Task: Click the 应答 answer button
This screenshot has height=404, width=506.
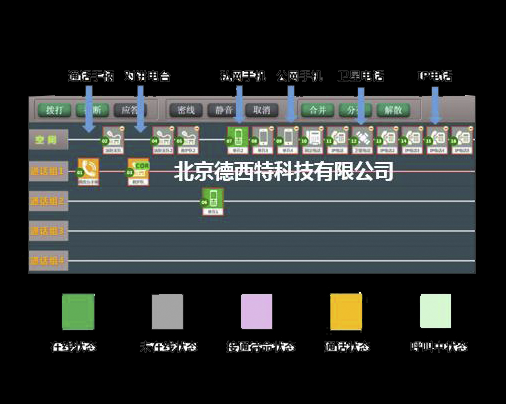Action: point(130,110)
